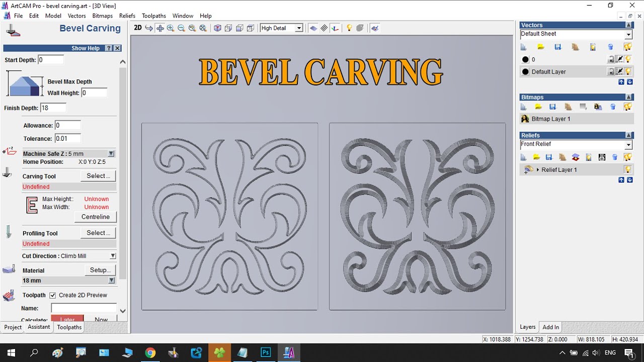
Task: Switch to the Add In tab
Action: coord(550,327)
